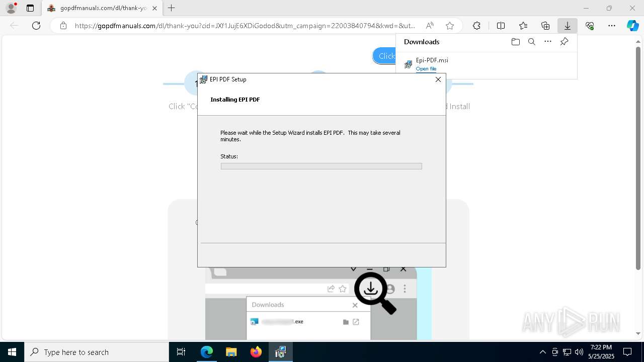Screen dimensions: 644x362
Task: Open more options in Downloads panel
Action: tap(548, 42)
